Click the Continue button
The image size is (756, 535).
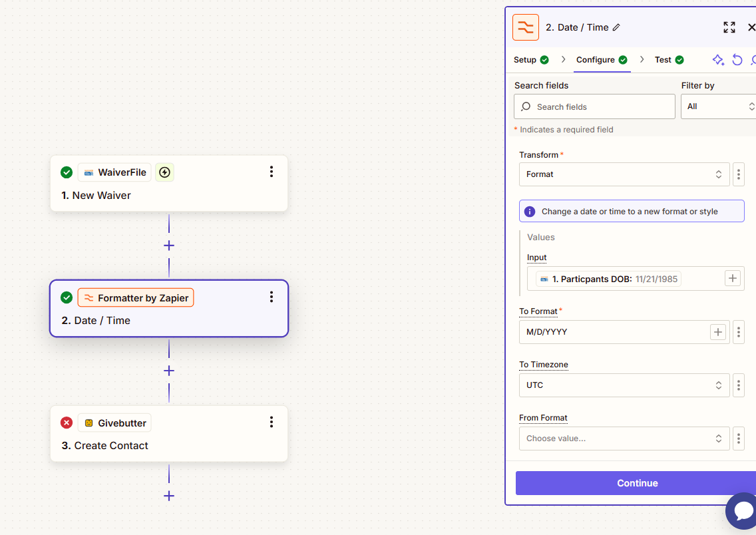[637, 483]
